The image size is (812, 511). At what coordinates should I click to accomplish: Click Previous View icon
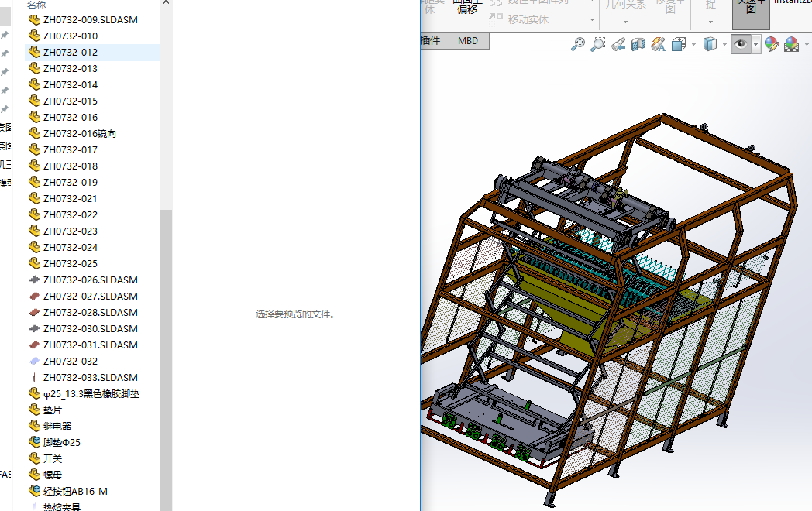point(618,44)
